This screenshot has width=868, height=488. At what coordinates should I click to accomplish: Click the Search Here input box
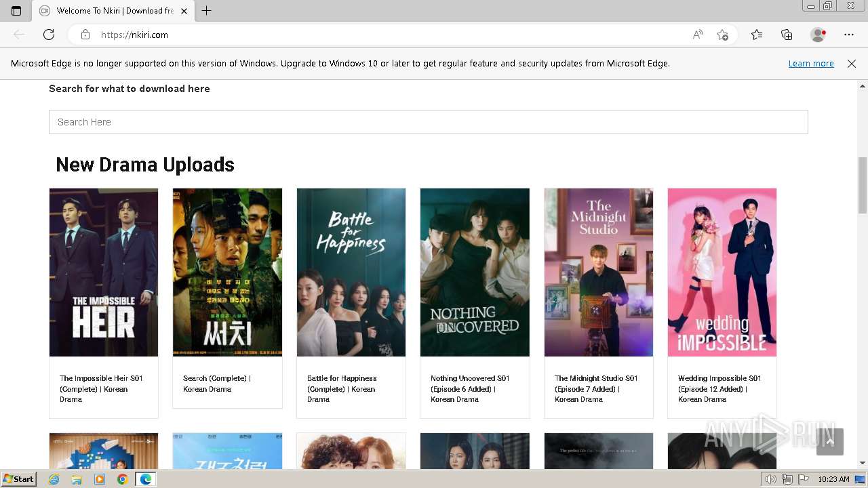429,122
